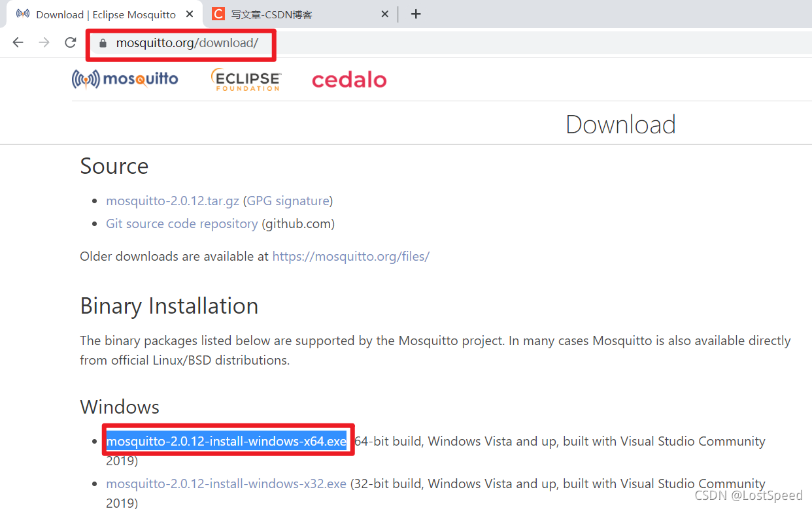The width and height of the screenshot is (812, 509).
Task: Download mosquitto-2.0.12-install-windows-x32.exe
Action: coord(226,484)
